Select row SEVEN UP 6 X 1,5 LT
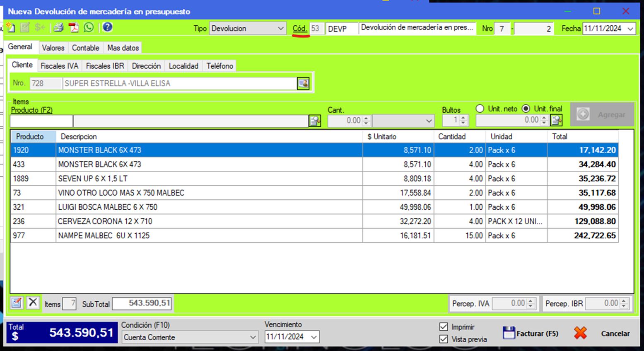644x351 pixels. click(314, 179)
